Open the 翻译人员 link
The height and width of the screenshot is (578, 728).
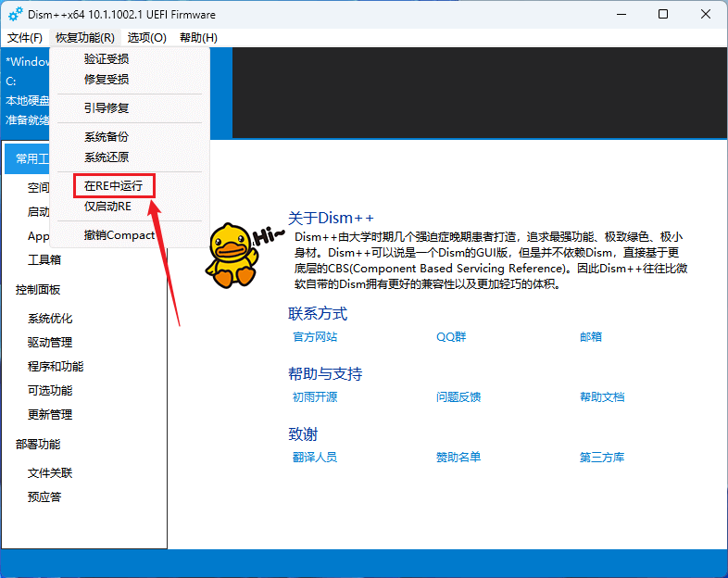pyautogui.click(x=315, y=458)
